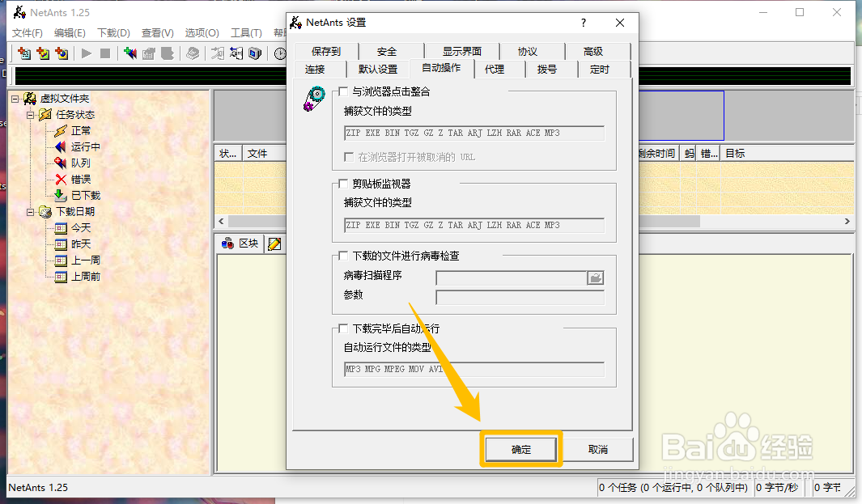Collapse the 任务状态 tree node
This screenshot has height=504, width=862.
30,115
